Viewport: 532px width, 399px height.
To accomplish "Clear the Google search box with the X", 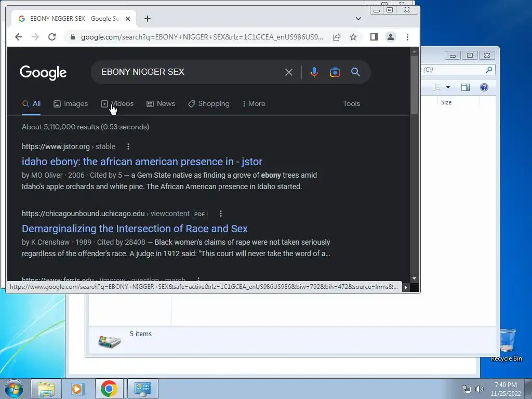I will [289, 72].
